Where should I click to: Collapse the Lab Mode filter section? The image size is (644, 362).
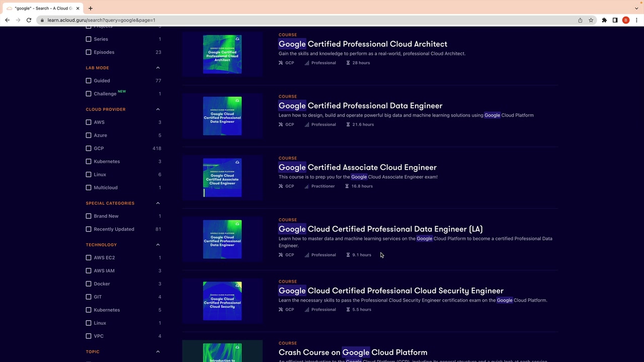coord(158,68)
